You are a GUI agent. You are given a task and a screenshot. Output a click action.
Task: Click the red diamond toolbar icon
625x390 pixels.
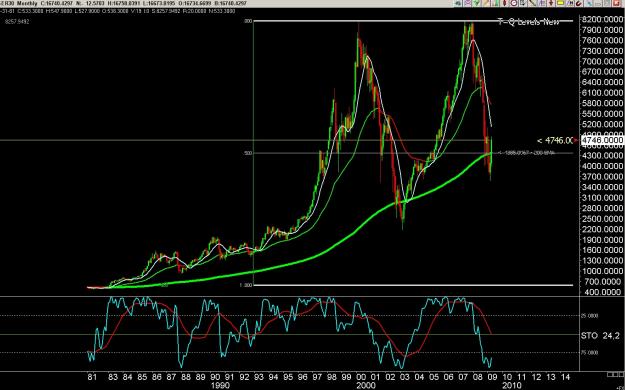click(505, 3)
